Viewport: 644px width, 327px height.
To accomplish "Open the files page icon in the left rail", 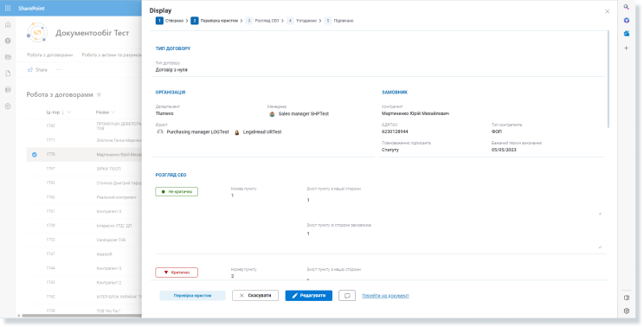I will (x=8, y=74).
